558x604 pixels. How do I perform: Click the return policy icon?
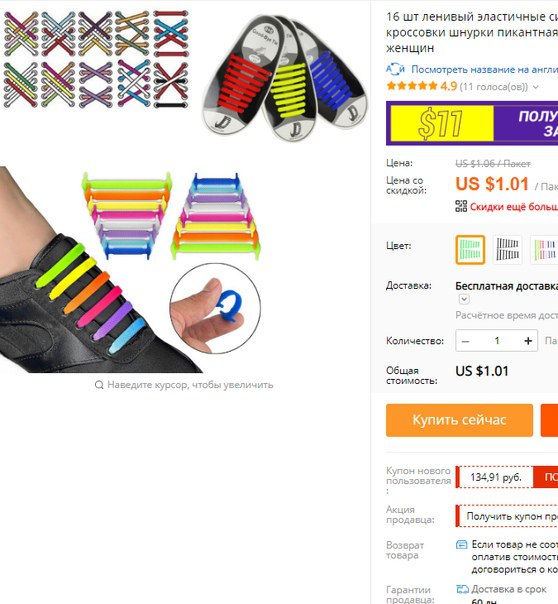coord(461,545)
